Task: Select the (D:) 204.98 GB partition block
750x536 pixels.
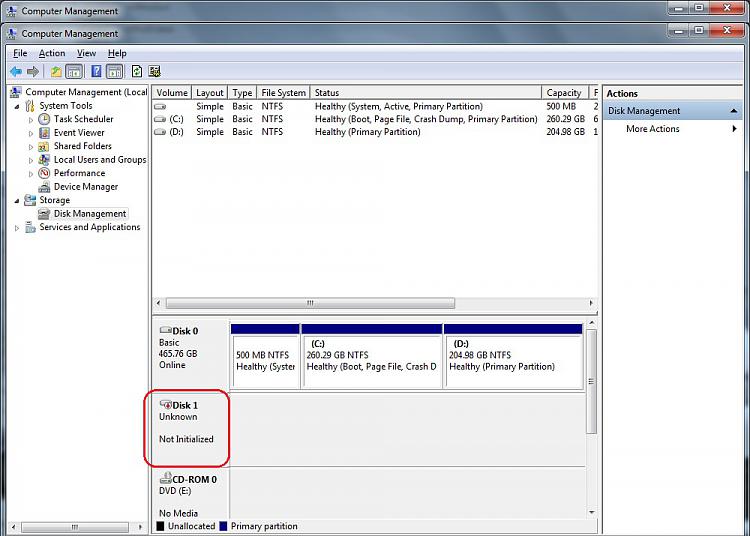Action: (513, 356)
